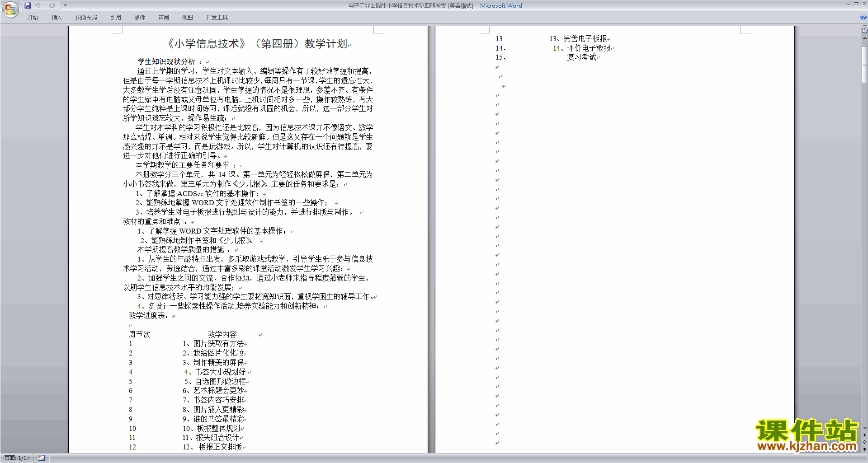
Task: Open the 邮件 ribbon tab
Action: coord(140,17)
